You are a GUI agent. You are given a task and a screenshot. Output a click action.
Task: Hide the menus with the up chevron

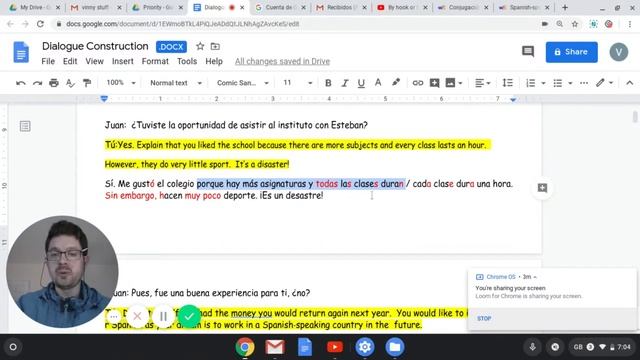click(x=629, y=83)
